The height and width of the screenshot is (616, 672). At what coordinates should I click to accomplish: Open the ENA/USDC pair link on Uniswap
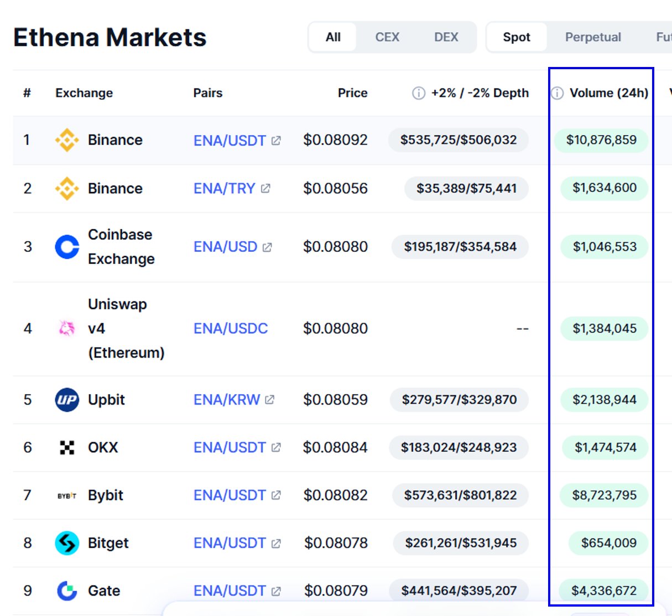pyautogui.click(x=231, y=329)
